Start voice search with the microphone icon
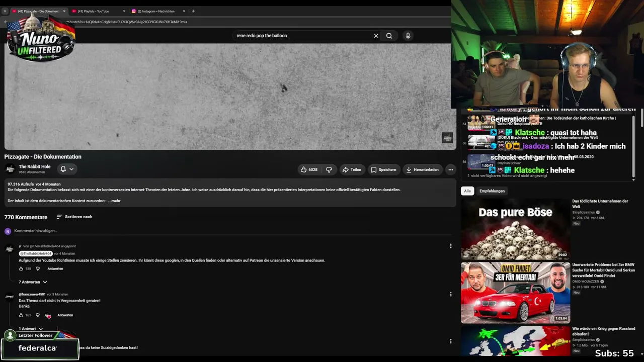 point(408,36)
